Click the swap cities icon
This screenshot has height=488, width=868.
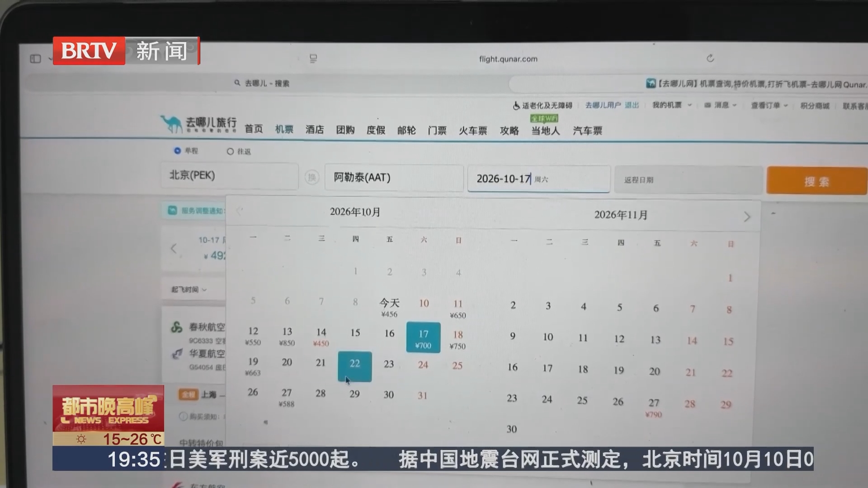[312, 177]
